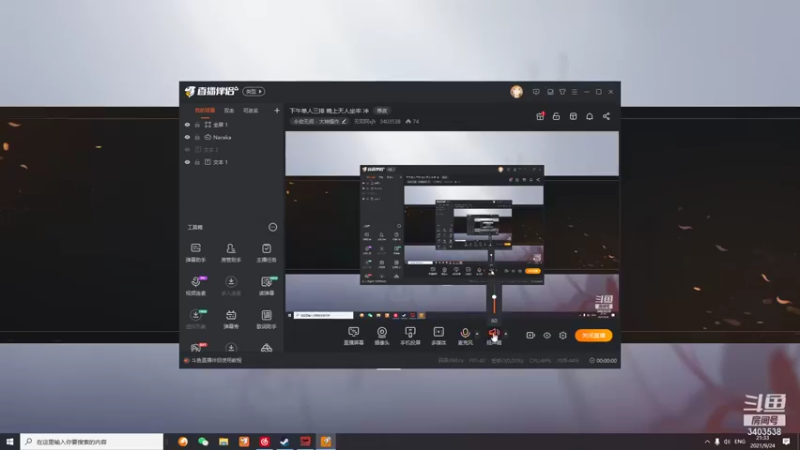Open File Explorer from the taskbar
800x450 pixels.
[223, 441]
